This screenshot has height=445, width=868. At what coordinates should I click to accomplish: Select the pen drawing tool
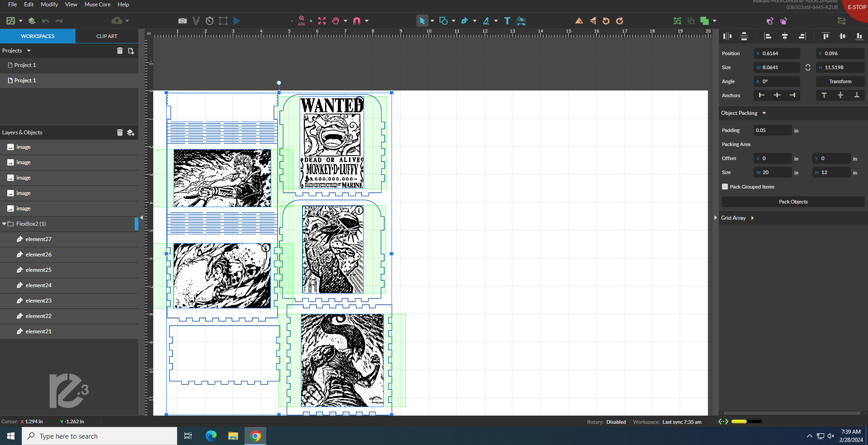pyautogui.click(x=464, y=21)
